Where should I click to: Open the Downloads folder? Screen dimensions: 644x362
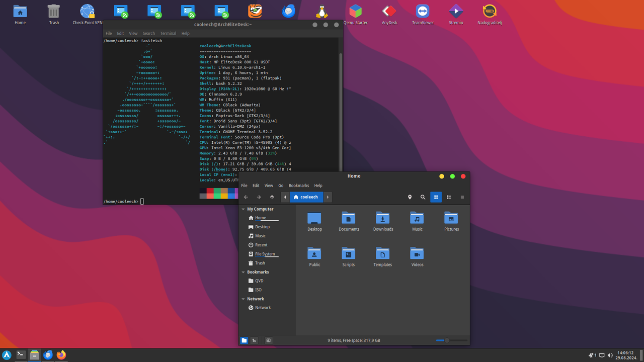[383, 221]
